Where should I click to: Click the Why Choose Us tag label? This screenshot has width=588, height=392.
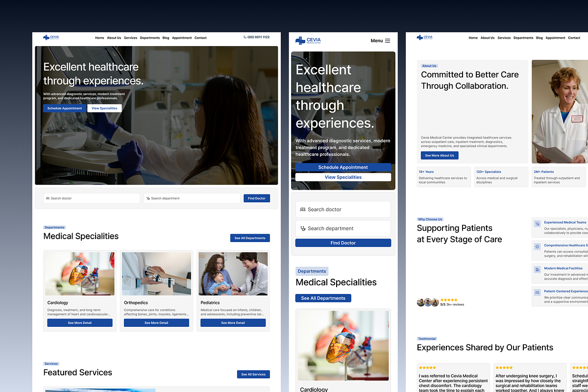pyautogui.click(x=430, y=220)
